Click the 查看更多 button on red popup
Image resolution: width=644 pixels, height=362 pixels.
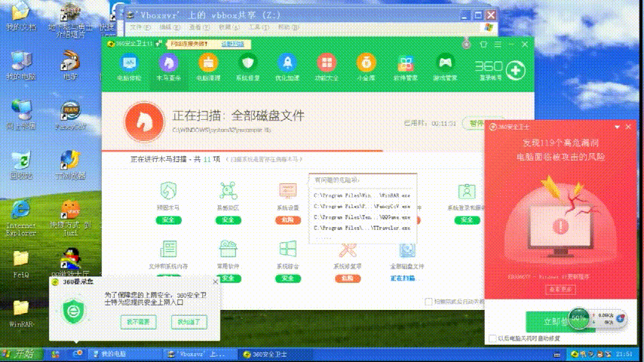[x=560, y=290]
